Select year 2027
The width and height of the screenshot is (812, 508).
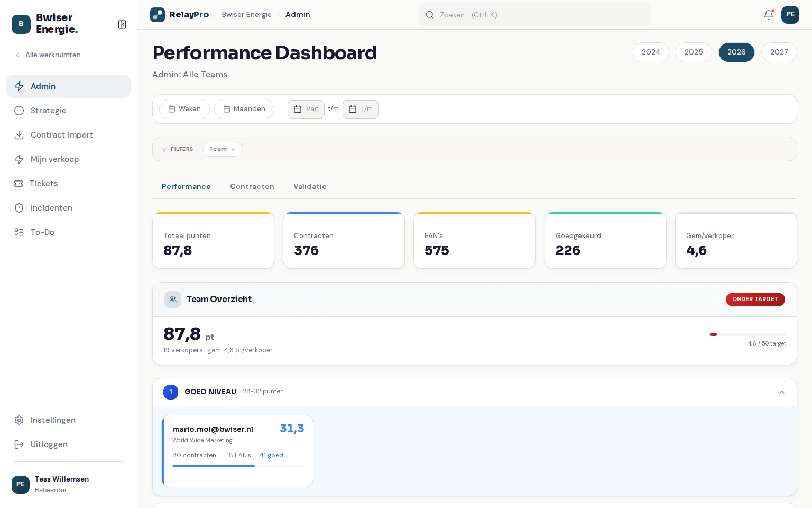[779, 52]
